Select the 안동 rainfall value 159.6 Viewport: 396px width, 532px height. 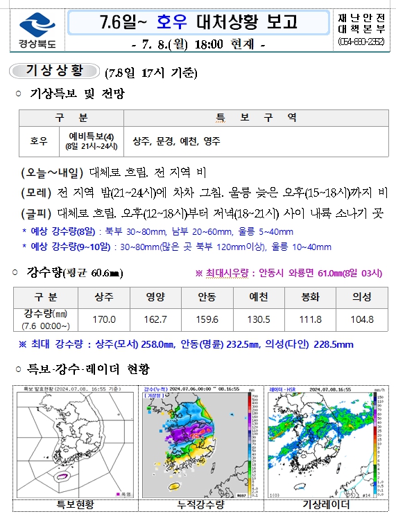(207, 319)
